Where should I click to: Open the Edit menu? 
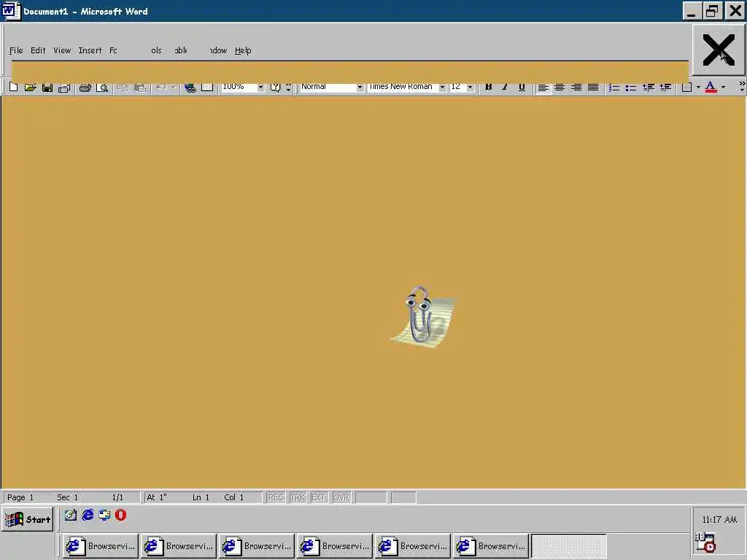(x=38, y=50)
